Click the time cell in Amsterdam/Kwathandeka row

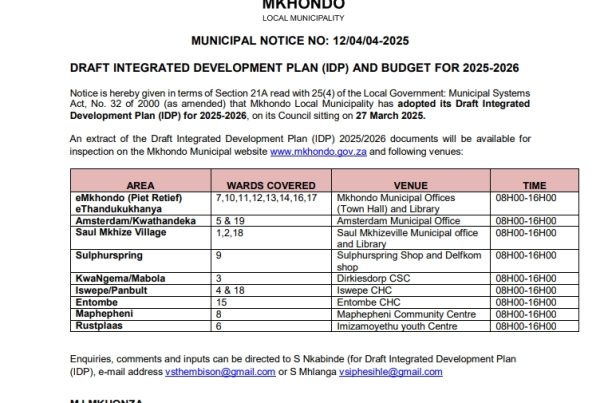pos(535,221)
